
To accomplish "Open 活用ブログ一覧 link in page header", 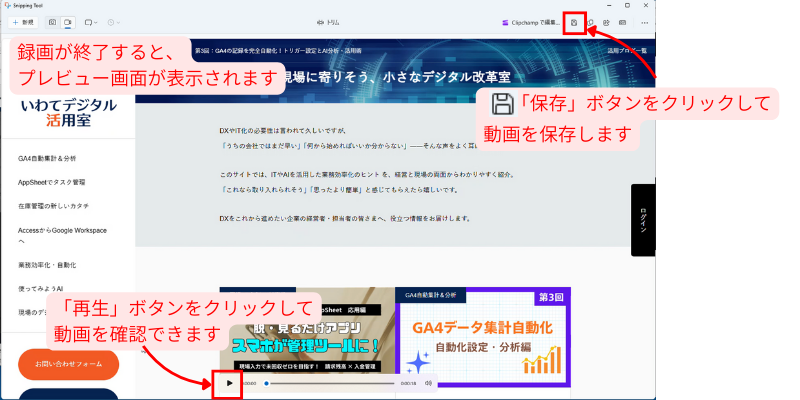I will click(x=627, y=51).
